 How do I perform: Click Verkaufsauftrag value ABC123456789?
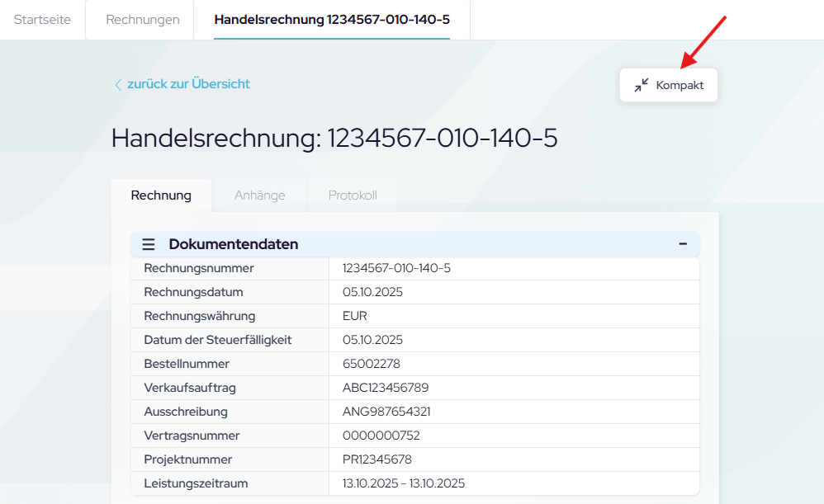click(x=386, y=388)
